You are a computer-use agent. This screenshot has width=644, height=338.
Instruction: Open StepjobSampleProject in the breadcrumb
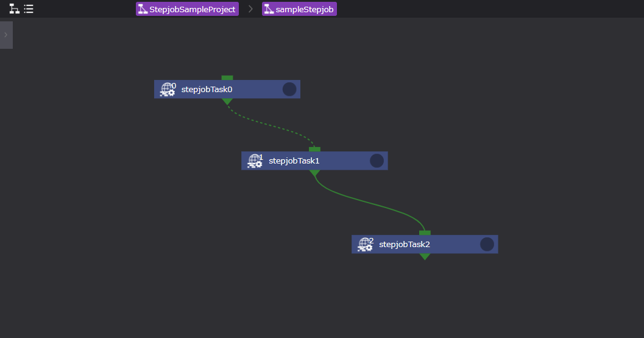pyautogui.click(x=187, y=9)
